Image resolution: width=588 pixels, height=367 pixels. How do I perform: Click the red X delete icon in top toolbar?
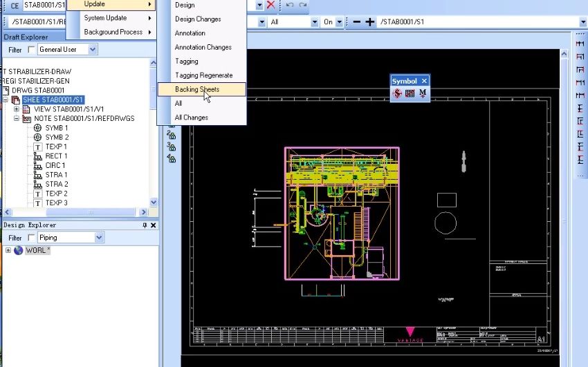coord(270,5)
